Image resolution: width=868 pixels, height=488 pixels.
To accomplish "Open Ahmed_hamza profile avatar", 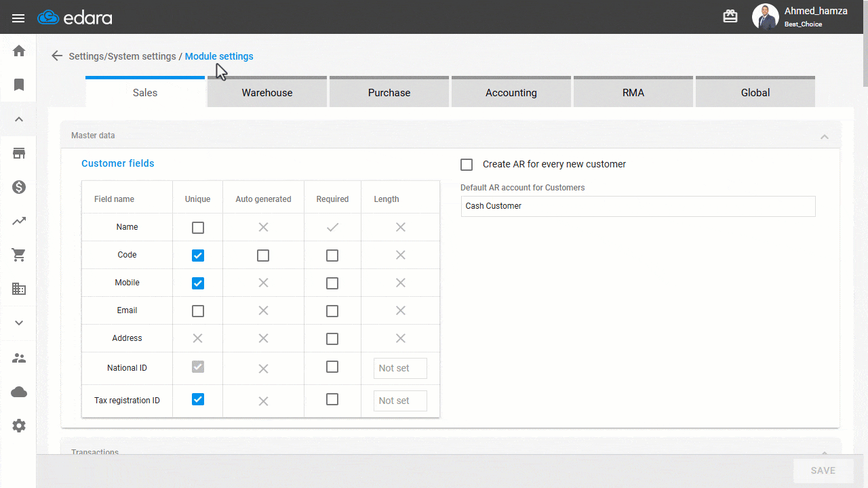I will click(766, 17).
